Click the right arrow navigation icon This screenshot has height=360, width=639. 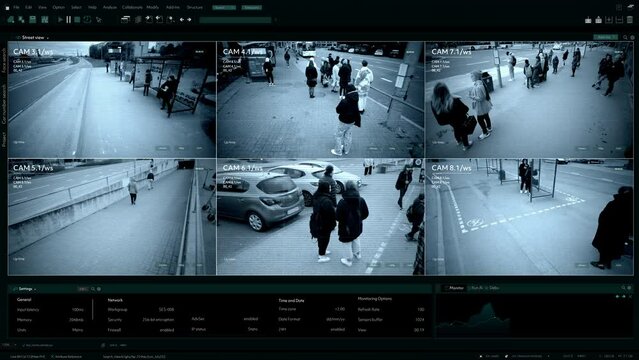189,20
